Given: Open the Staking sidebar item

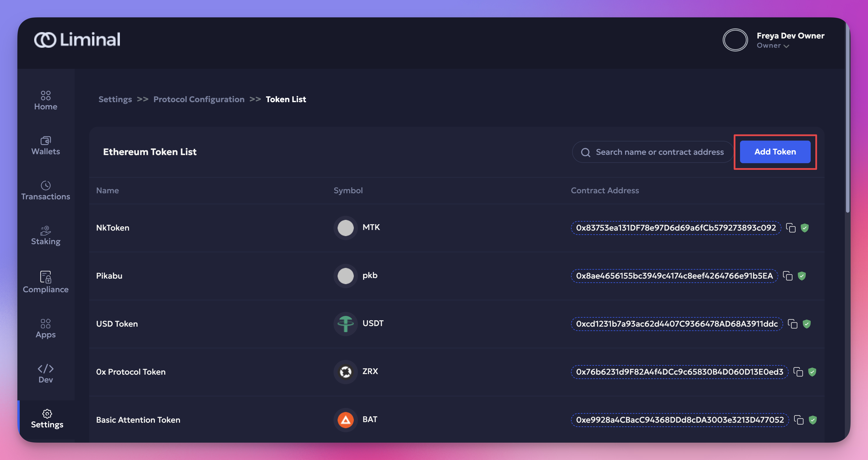Looking at the screenshot, I should (x=45, y=235).
